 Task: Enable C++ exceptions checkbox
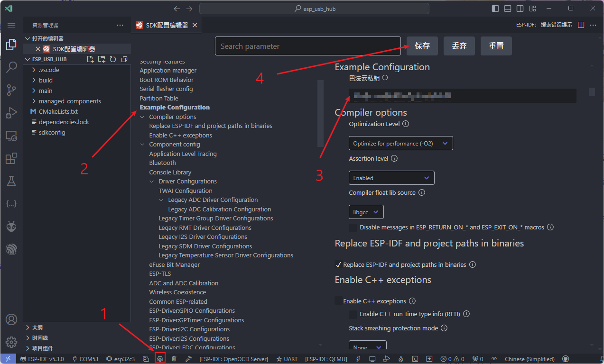(x=339, y=301)
